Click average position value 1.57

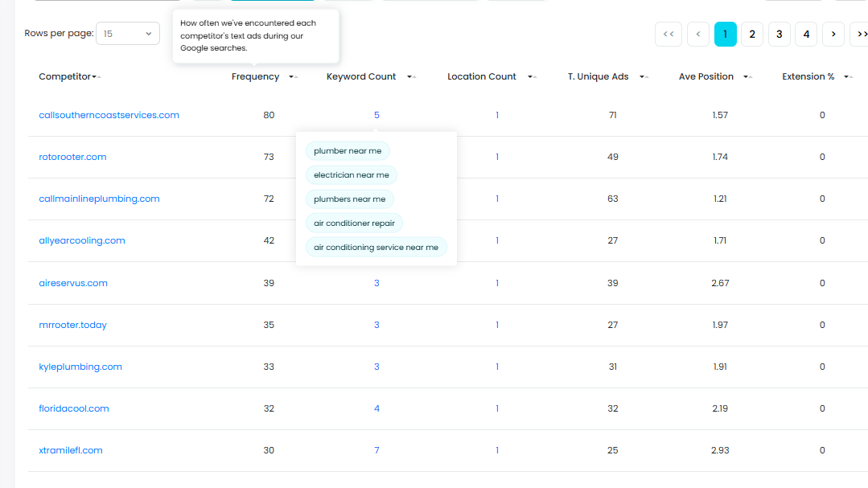pyautogui.click(x=720, y=115)
